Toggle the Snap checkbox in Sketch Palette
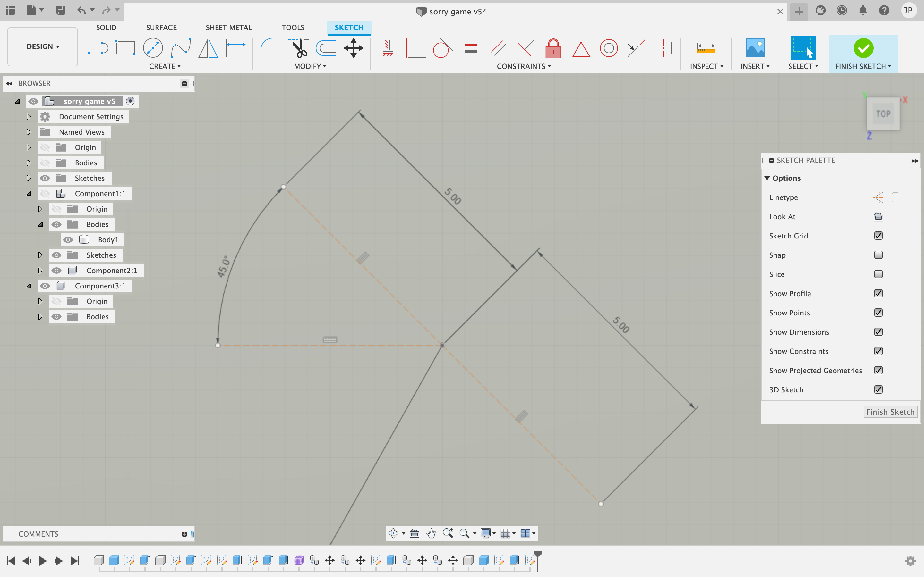The height and width of the screenshot is (577, 924). tap(879, 255)
